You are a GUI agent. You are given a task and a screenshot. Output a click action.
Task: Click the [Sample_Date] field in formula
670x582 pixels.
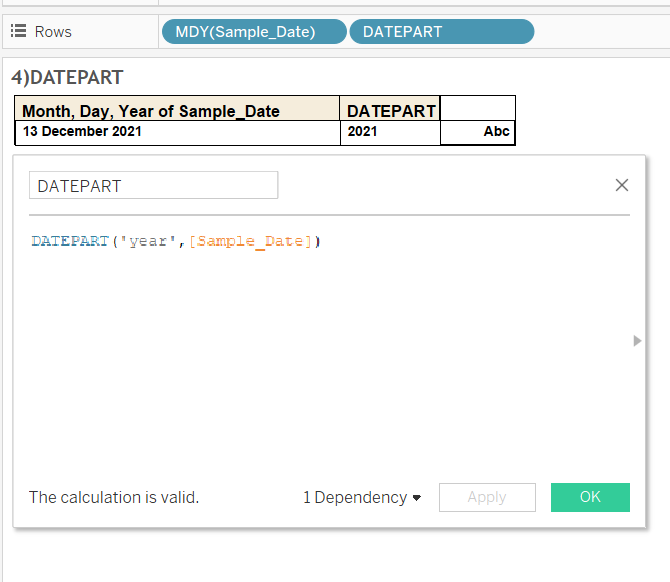click(250, 241)
